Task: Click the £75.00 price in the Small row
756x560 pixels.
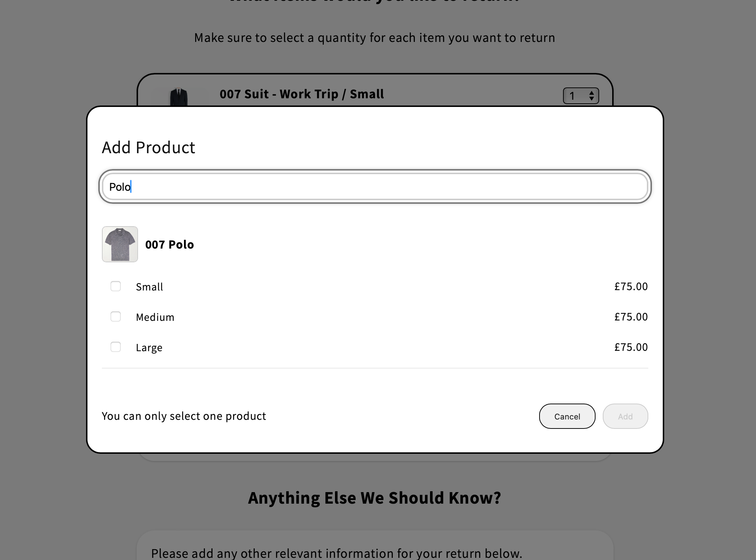Action: tap(631, 286)
